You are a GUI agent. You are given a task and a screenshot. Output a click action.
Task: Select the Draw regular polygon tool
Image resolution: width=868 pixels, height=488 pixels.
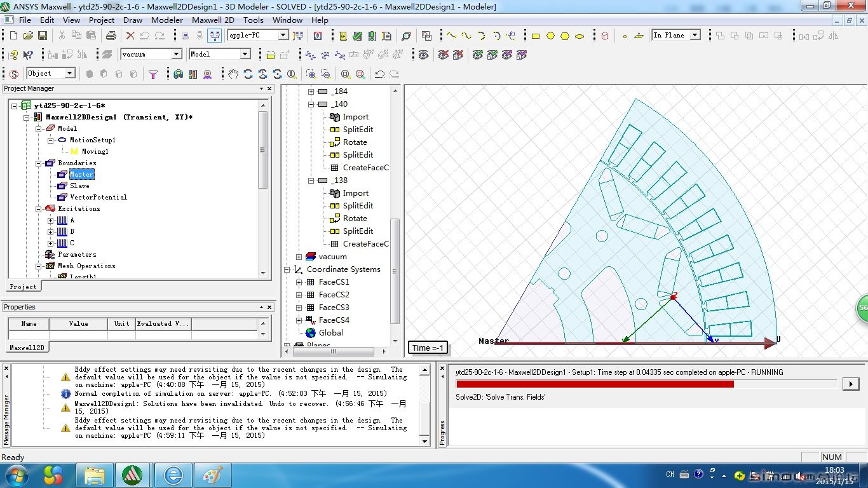pyautogui.click(x=565, y=36)
